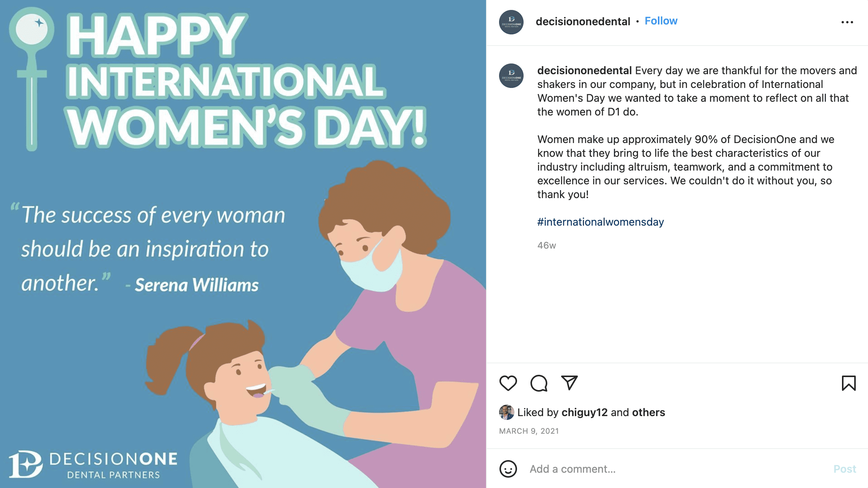Image resolution: width=868 pixels, height=488 pixels.
Task: Like the post with the heart icon
Action: click(x=508, y=383)
